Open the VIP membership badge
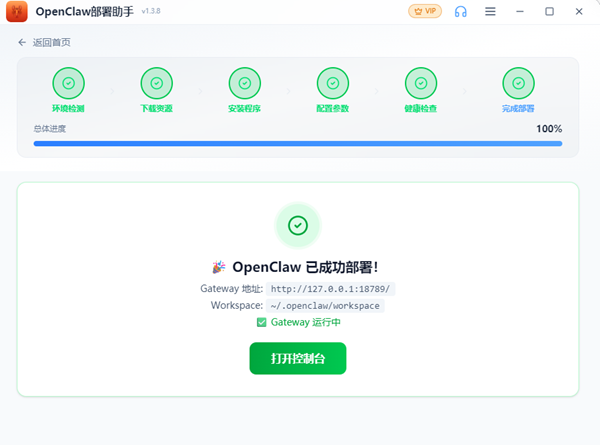Screen dimensions: 600x445 tap(425, 11)
